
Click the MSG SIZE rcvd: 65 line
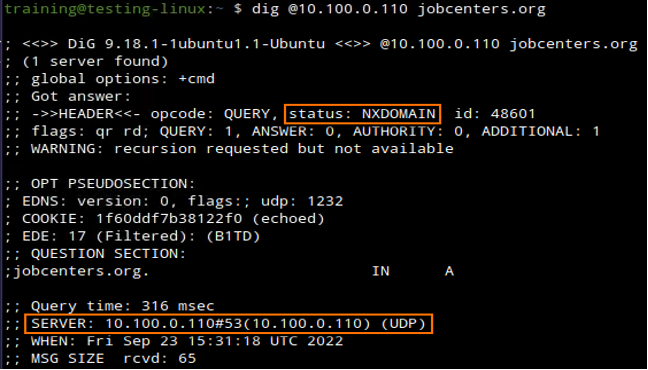pyautogui.click(x=113, y=358)
